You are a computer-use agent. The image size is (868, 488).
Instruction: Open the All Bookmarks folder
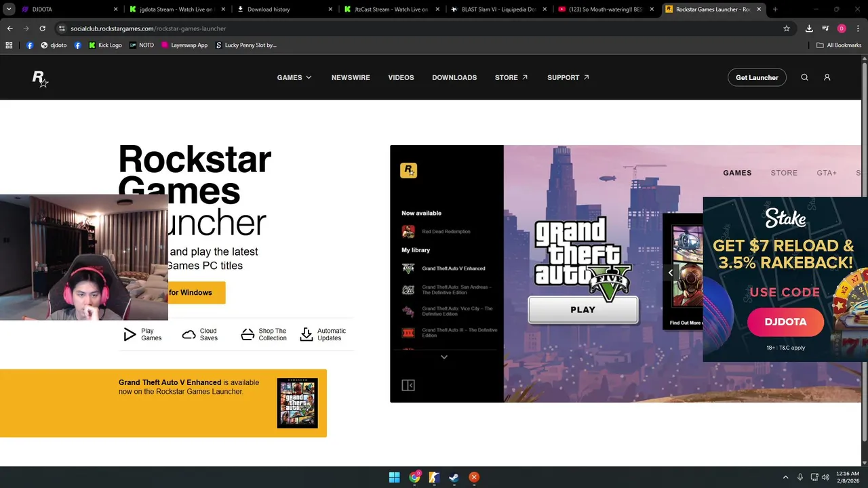(839, 45)
